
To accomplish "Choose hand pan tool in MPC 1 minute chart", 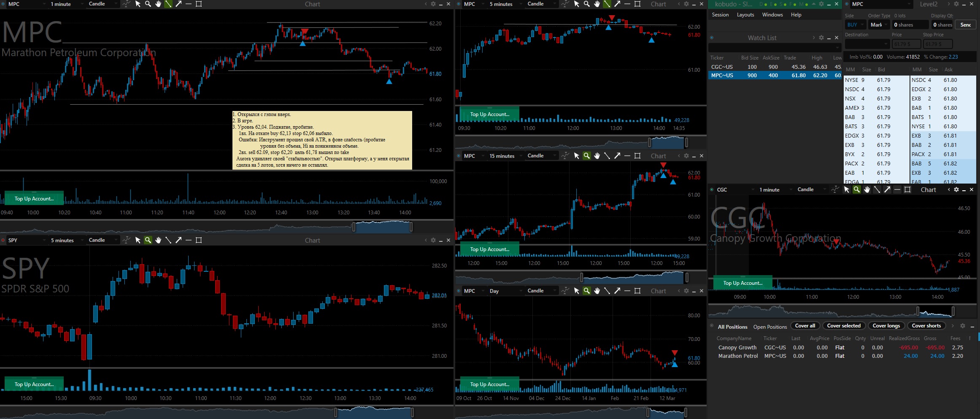I will 158,4.
